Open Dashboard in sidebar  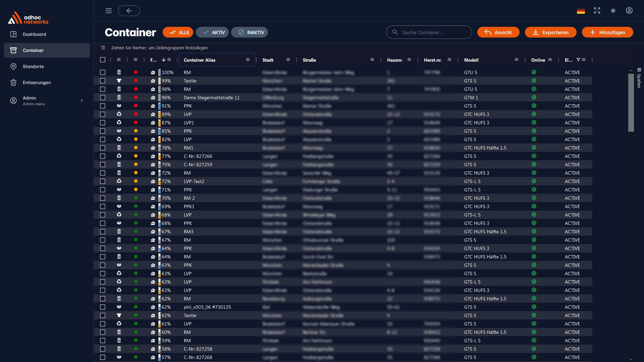(47, 34)
